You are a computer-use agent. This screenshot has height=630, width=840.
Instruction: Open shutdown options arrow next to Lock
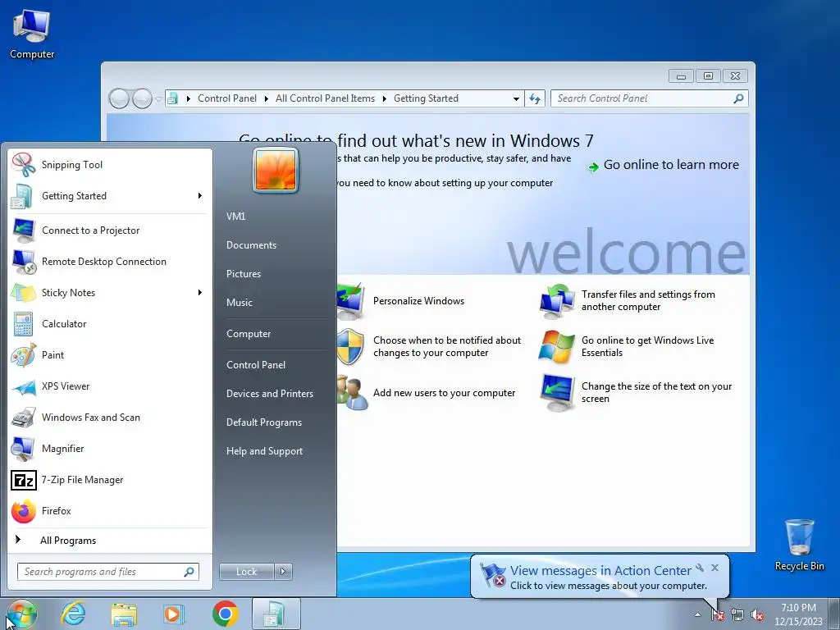click(x=283, y=572)
